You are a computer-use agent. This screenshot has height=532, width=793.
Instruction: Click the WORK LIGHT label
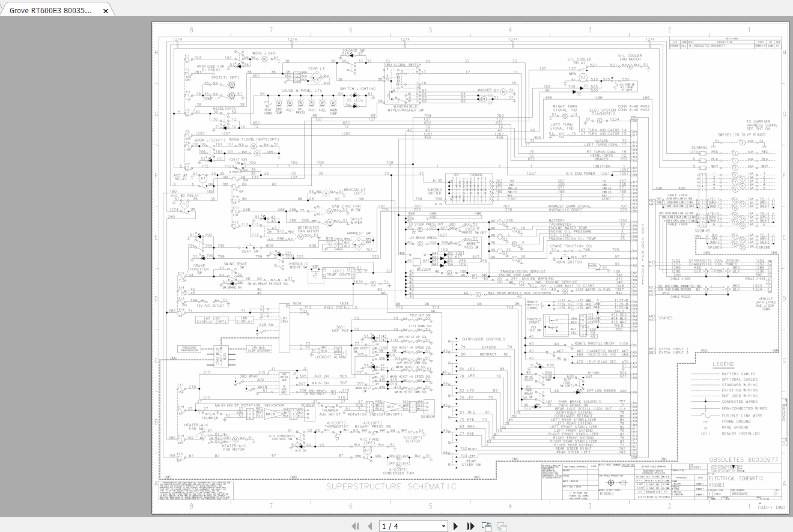pyautogui.click(x=264, y=53)
